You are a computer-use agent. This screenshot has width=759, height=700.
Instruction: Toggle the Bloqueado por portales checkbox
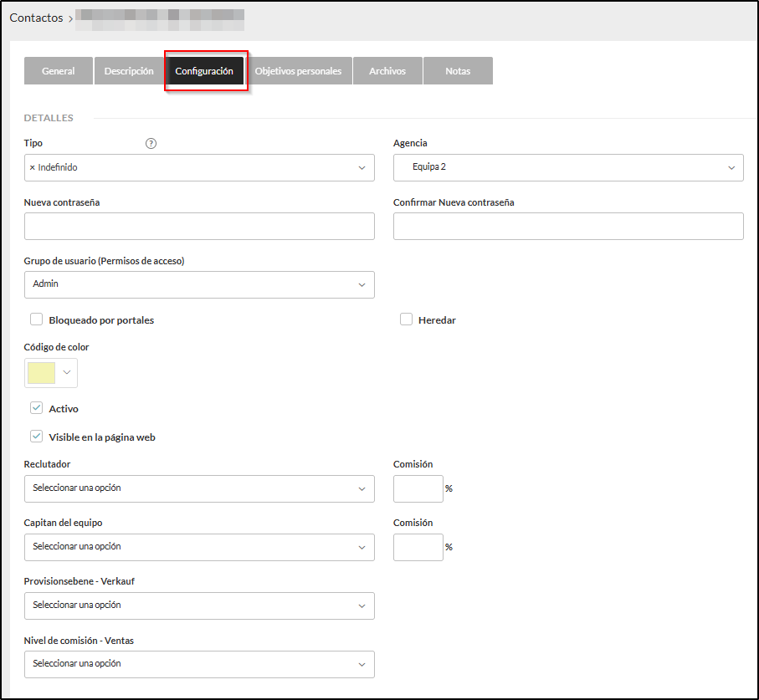pyautogui.click(x=37, y=319)
